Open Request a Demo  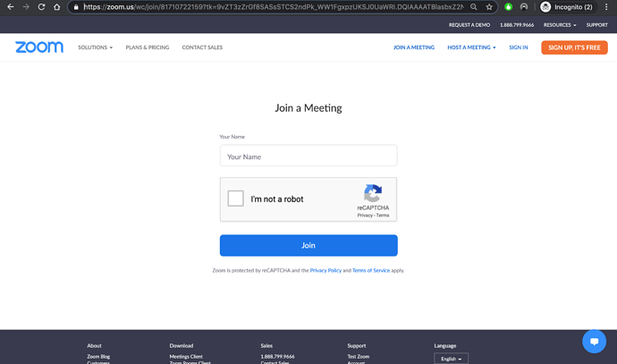tap(469, 25)
